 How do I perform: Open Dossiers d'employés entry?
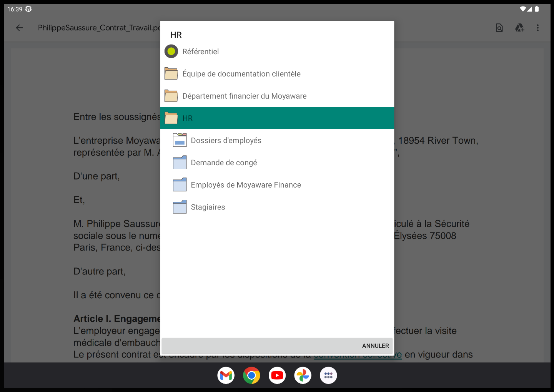coord(277,140)
